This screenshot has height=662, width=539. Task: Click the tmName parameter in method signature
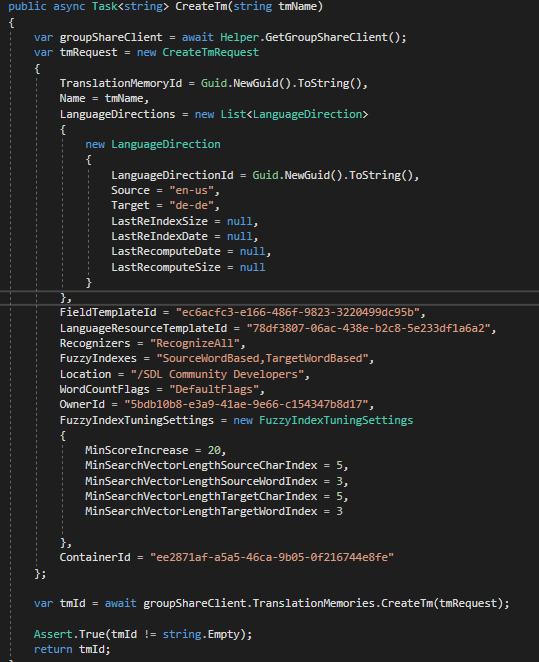pyautogui.click(x=297, y=6)
